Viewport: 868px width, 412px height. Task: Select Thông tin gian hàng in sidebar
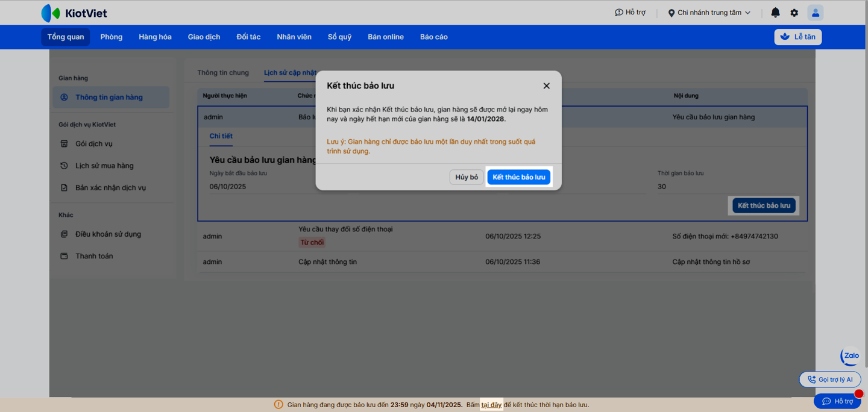click(111, 97)
